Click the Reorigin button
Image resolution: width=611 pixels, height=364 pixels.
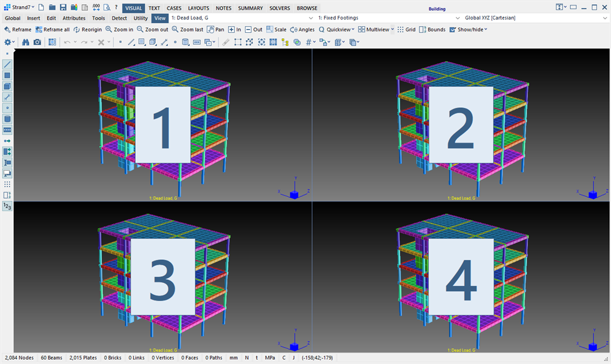click(x=87, y=29)
